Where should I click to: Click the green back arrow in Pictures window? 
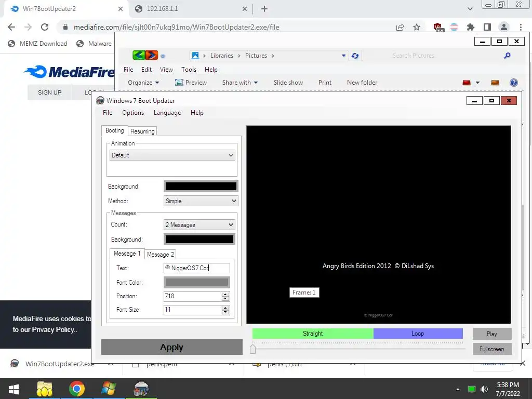[x=138, y=55]
